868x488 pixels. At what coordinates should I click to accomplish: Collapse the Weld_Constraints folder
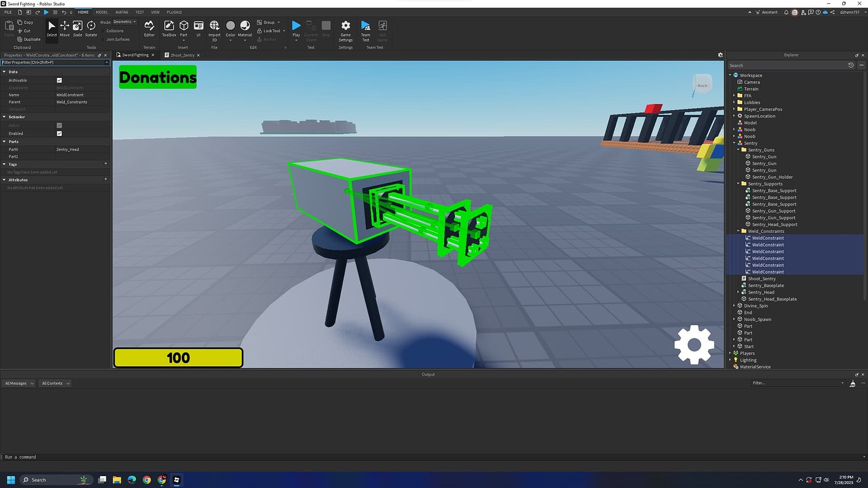[x=738, y=231]
